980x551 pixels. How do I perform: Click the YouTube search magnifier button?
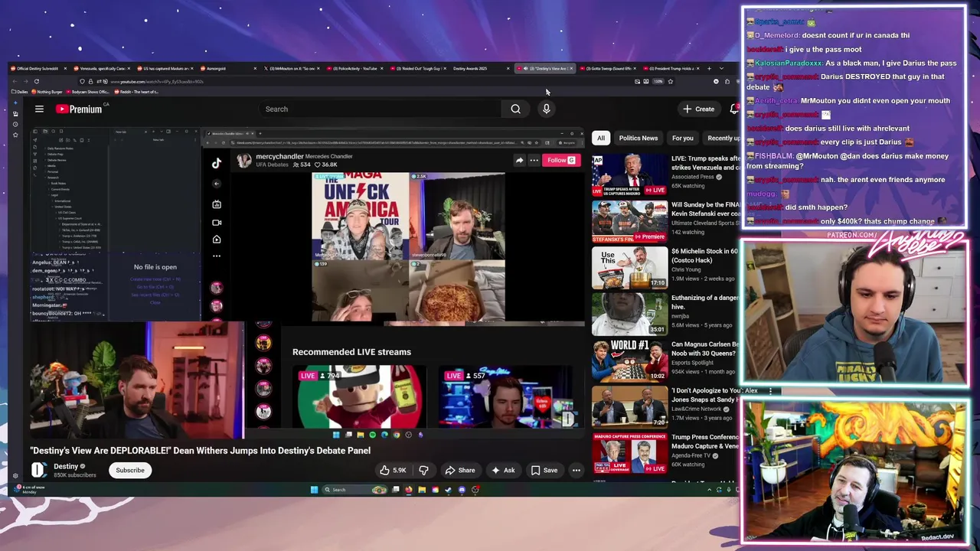[x=515, y=109]
